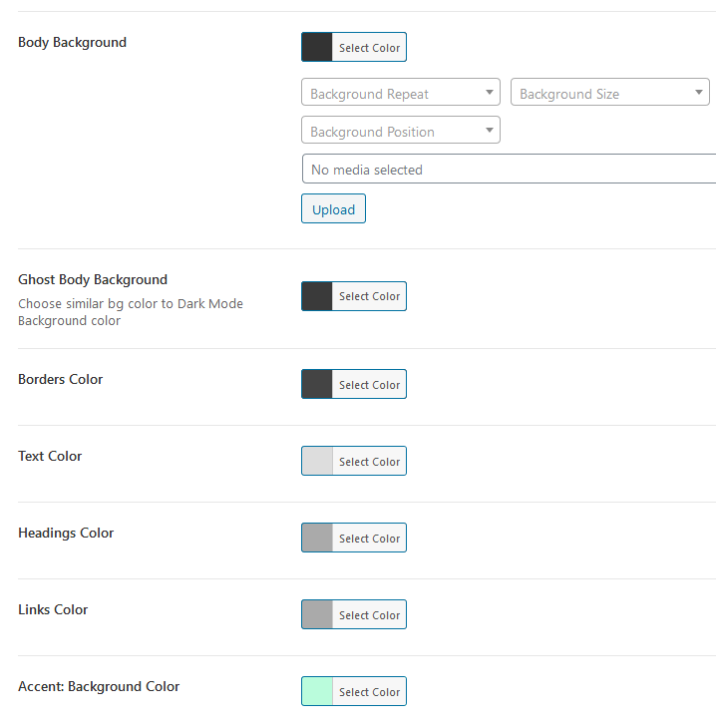Viewport: 716px width, 728px height.
Task: Click the Background Repeat dropdown arrow
Action: coord(489,93)
